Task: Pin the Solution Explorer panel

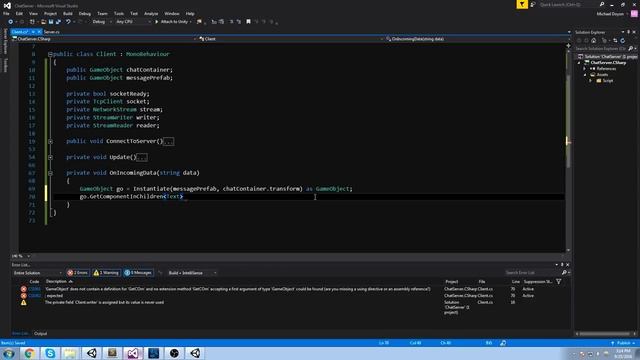Action: pyautogui.click(x=629, y=32)
